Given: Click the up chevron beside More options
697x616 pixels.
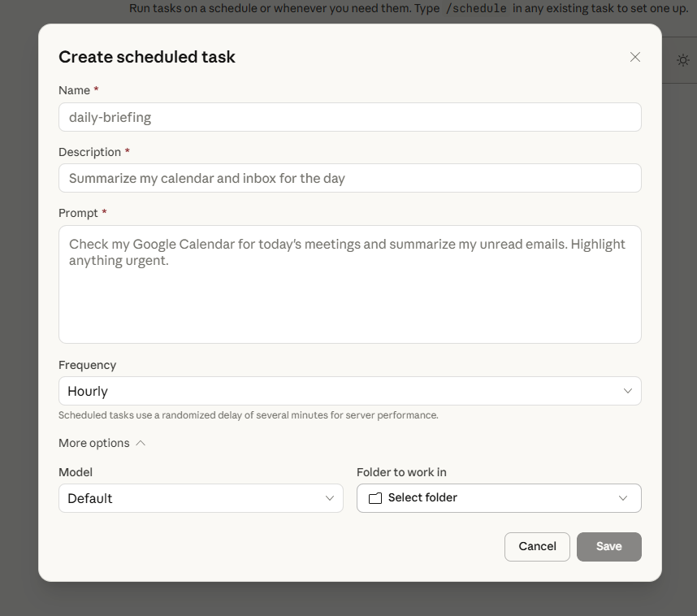Looking at the screenshot, I should click(x=141, y=443).
